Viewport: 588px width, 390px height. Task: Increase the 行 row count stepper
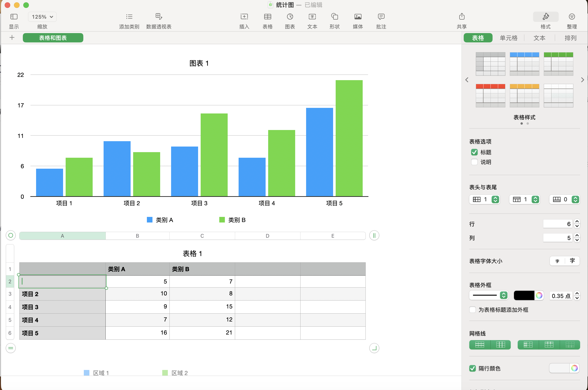tap(577, 221)
